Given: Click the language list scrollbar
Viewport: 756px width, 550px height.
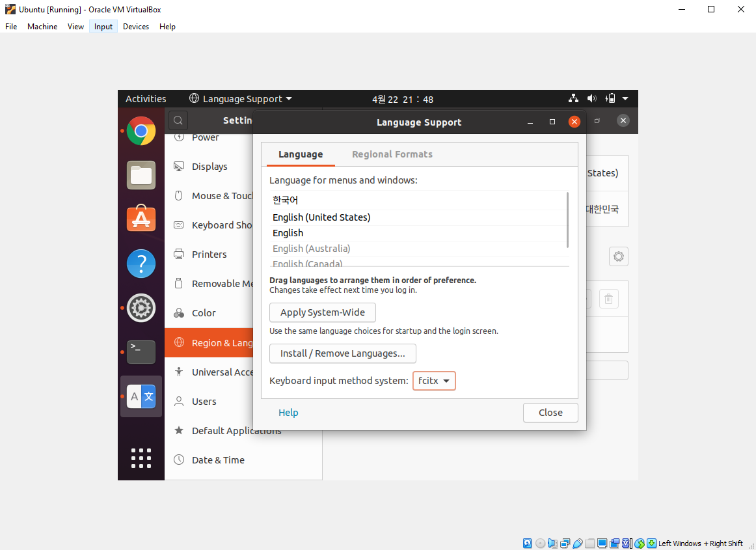Looking at the screenshot, I should tap(567, 219).
